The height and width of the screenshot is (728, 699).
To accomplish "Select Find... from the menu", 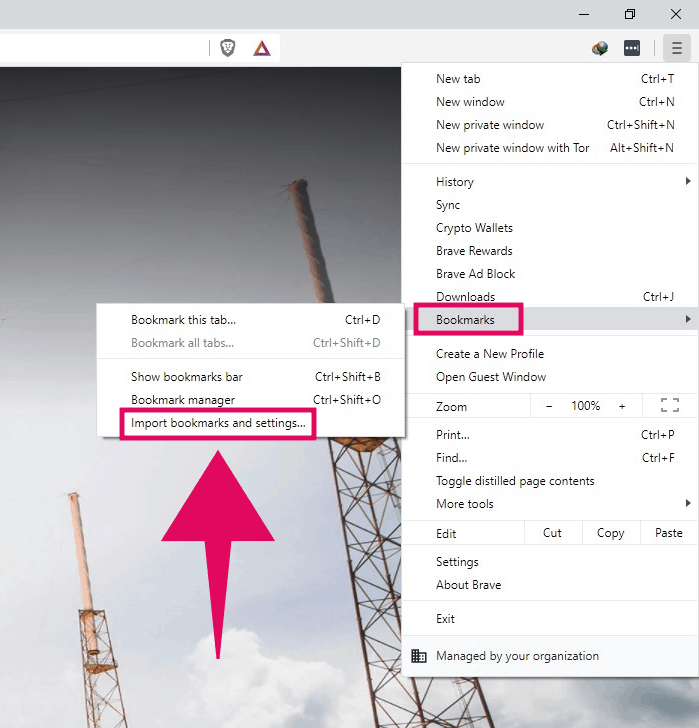I will [x=550, y=458].
